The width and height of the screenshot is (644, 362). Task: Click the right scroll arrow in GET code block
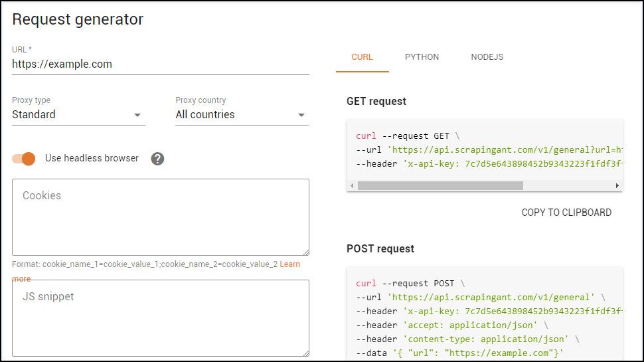pyautogui.click(x=617, y=186)
